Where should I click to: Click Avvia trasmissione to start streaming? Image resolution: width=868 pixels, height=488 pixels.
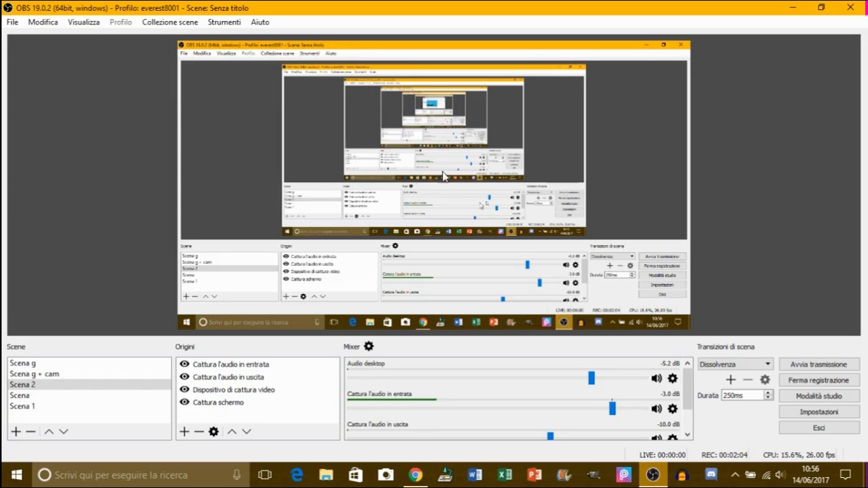pyautogui.click(x=818, y=364)
